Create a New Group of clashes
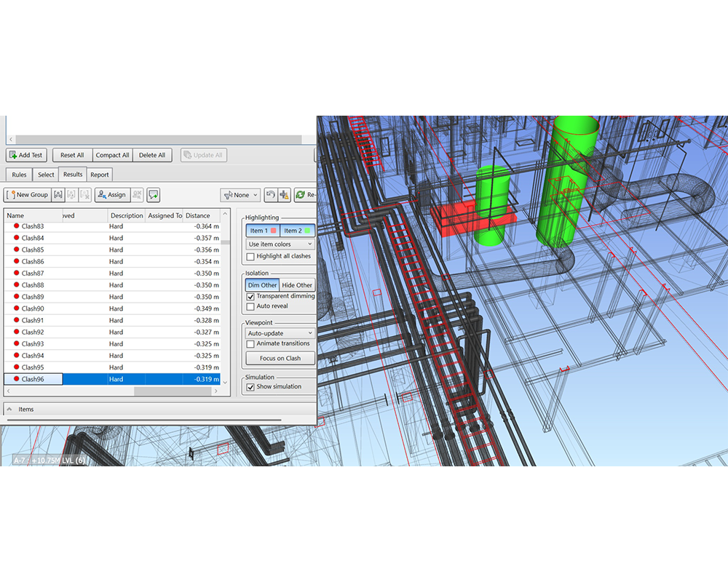This screenshot has height=582, width=728. [28, 195]
